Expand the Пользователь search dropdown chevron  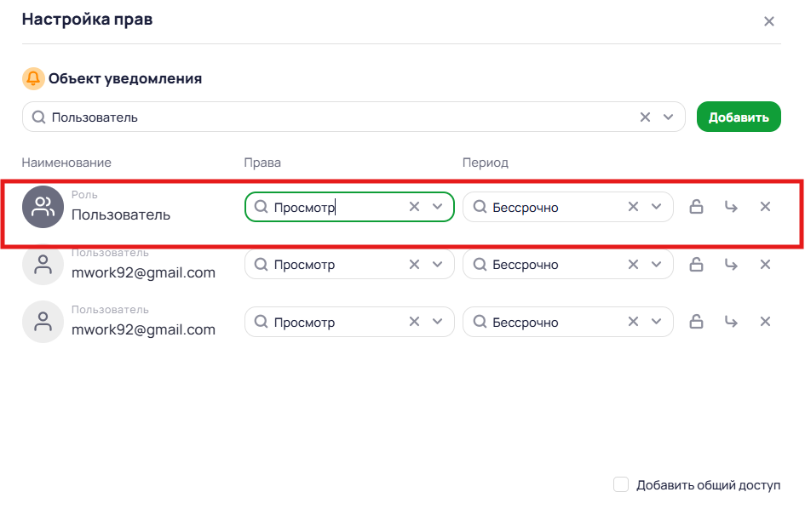click(x=669, y=117)
